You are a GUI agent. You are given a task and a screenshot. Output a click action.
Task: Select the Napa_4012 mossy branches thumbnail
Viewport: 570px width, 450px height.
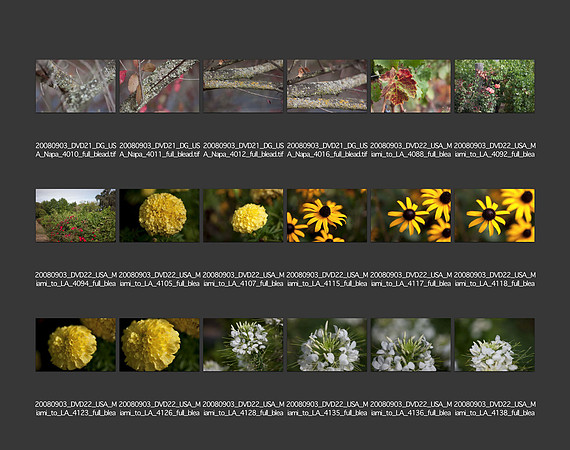coord(243,86)
